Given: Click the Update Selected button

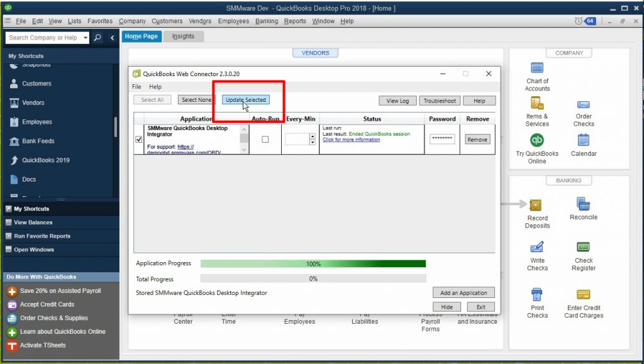Looking at the screenshot, I should click(247, 99).
